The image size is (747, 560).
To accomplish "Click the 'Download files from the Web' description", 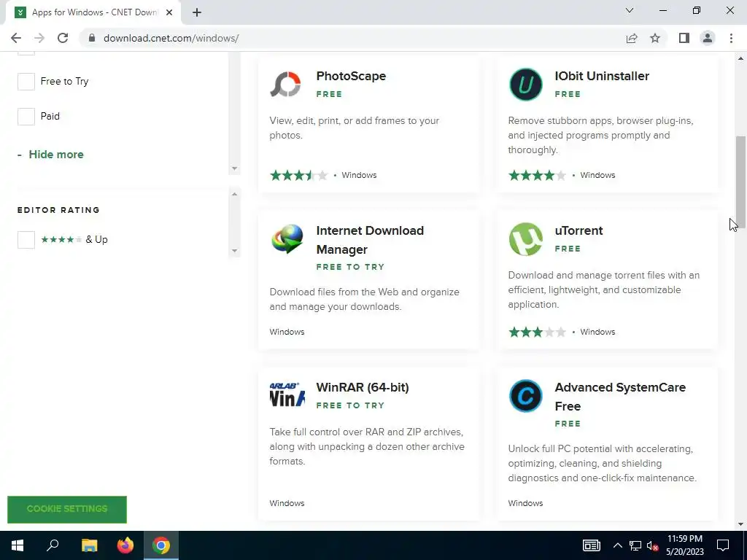I will 365,299.
